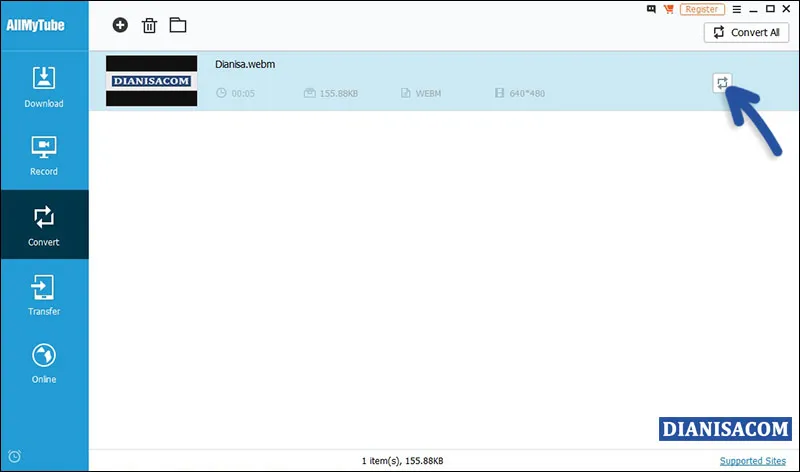Select the Dianisa.webm file name
Viewport: 800px width, 472px height.
pyautogui.click(x=245, y=64)
